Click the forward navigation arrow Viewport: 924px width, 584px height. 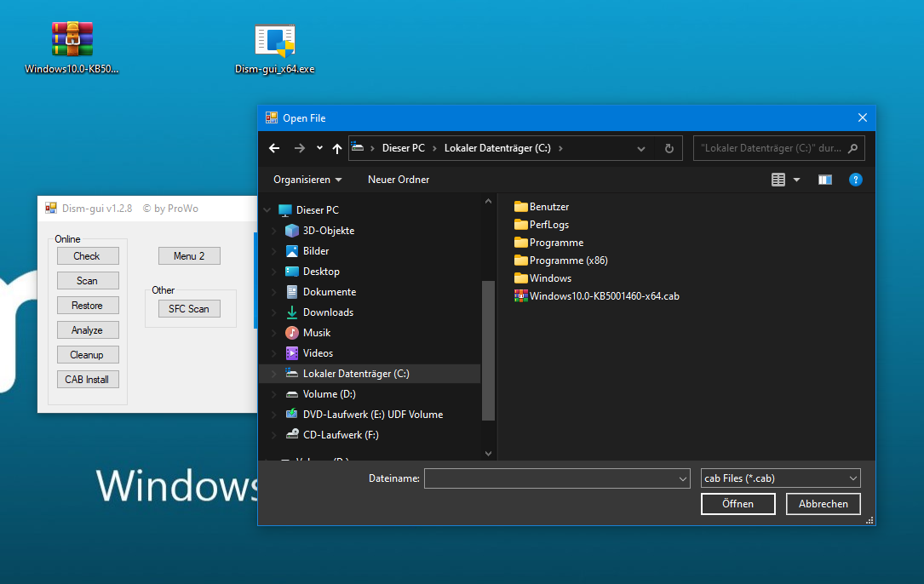(x=300, y=148)
